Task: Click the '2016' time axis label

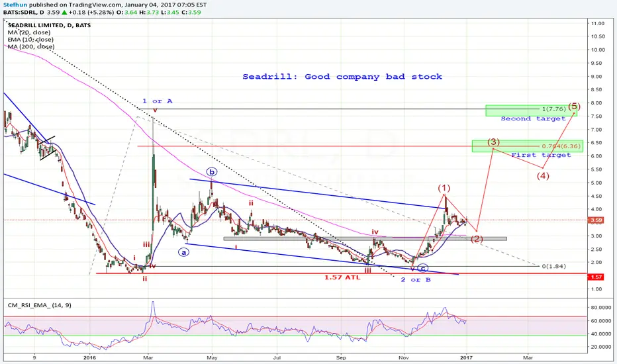Action: coord(90,357)
